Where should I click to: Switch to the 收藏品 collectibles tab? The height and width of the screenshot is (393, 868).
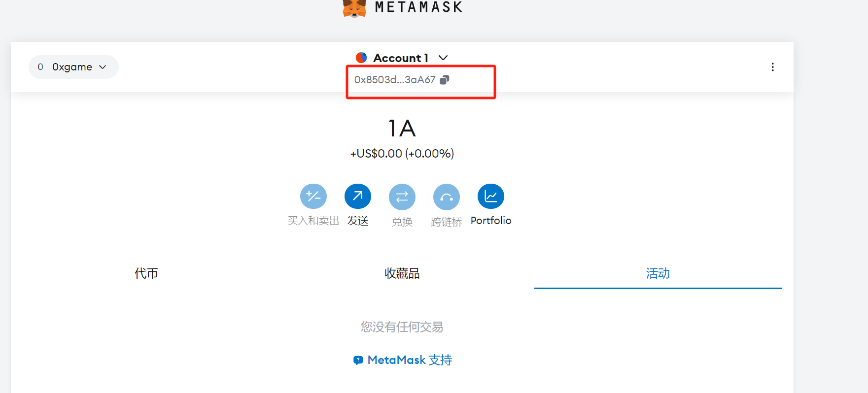tap(402, 273)
